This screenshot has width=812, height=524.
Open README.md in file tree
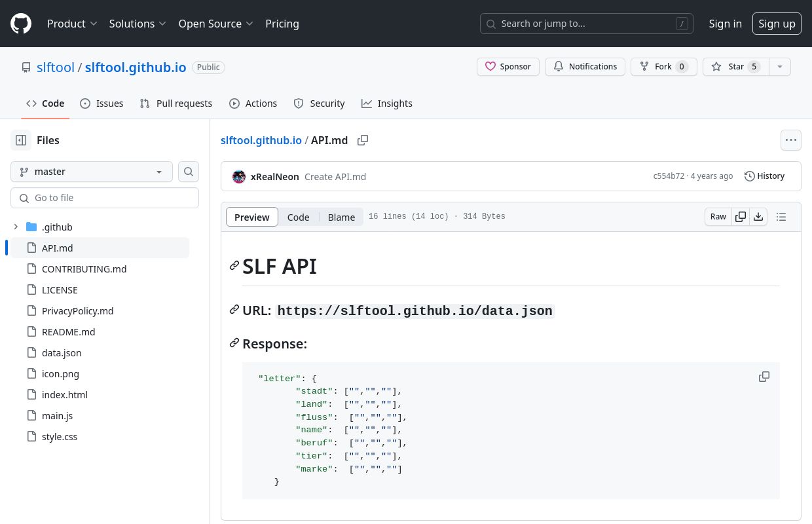[100, 332]
